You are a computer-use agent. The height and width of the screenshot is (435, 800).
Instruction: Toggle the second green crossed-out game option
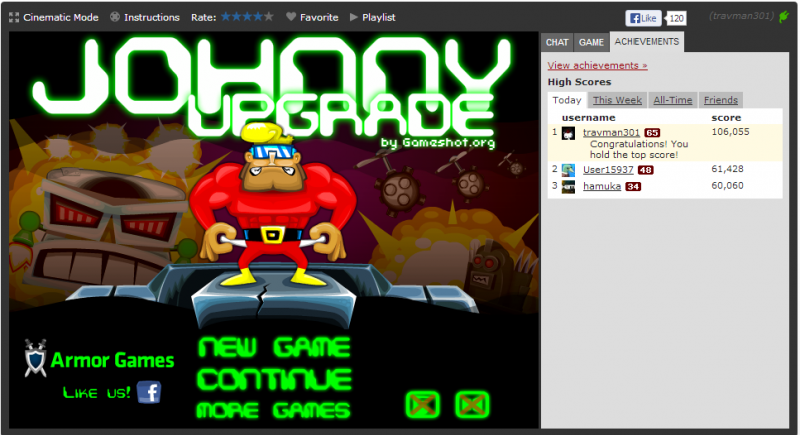point(472,405)
